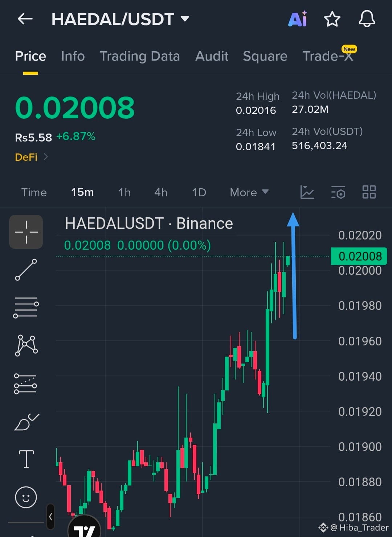
Task: Open the Square tab
Action: tap(265, 56)
